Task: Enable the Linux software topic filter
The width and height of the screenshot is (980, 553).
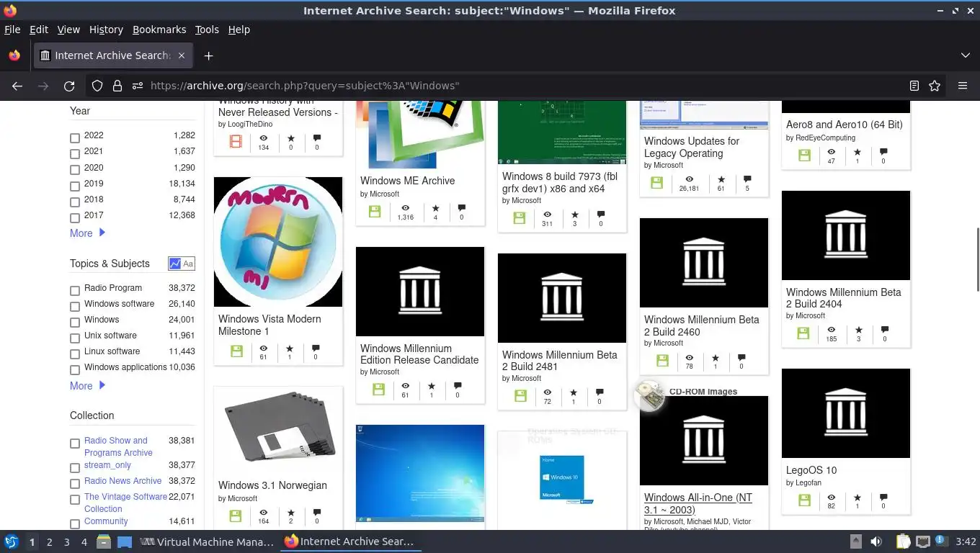Action: (75, 354)
